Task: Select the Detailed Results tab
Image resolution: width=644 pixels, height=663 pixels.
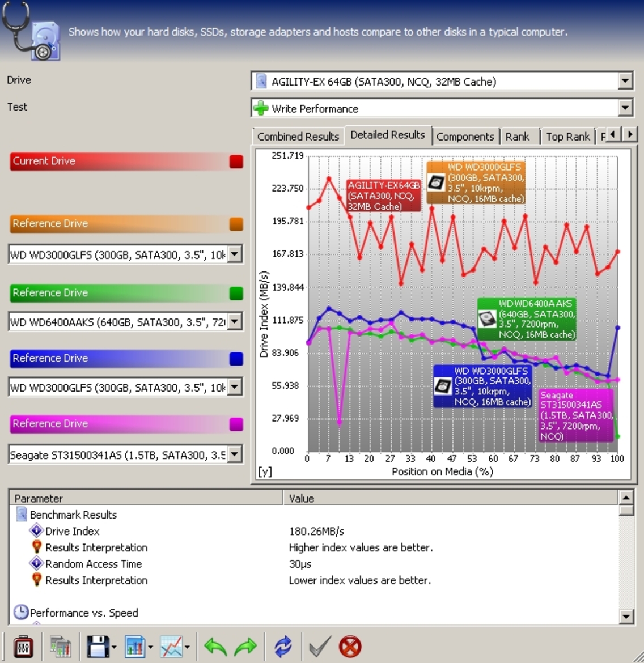Action: click(x=388, y=135)
